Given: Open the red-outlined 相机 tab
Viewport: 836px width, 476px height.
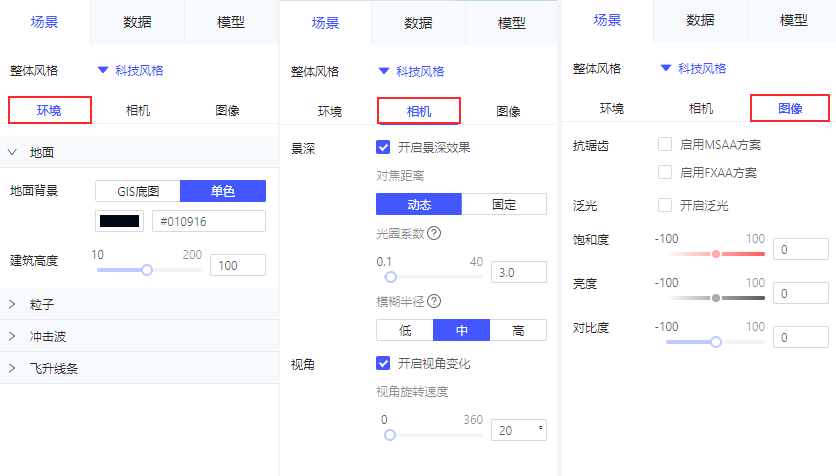Looking at the screenshot, I should point(418,110).
